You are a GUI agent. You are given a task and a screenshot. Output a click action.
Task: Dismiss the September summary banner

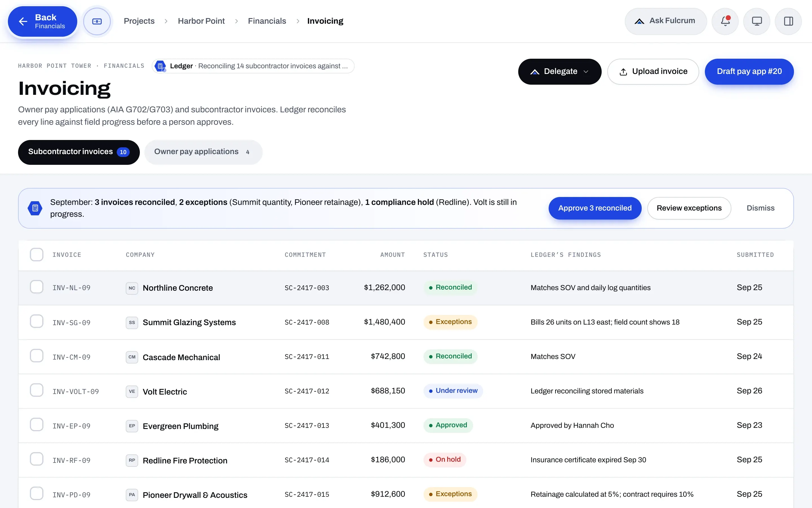tap(760, 208)
